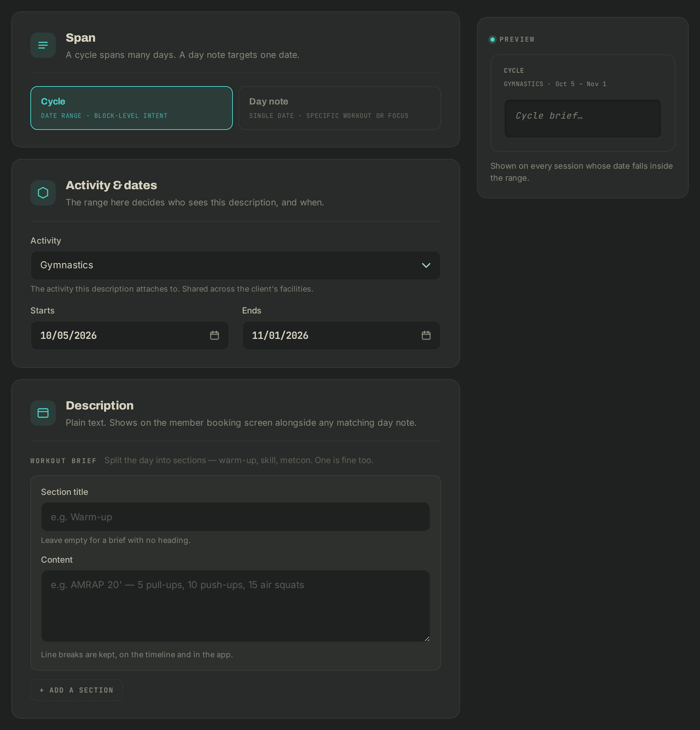Viewport: 700px width, 730px height.
Task: Click the Description heading text
Action: tap(99, 405)
